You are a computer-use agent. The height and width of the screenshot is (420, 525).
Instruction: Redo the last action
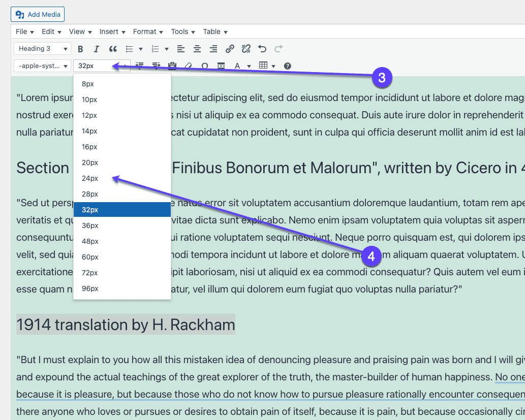point(279,49)
